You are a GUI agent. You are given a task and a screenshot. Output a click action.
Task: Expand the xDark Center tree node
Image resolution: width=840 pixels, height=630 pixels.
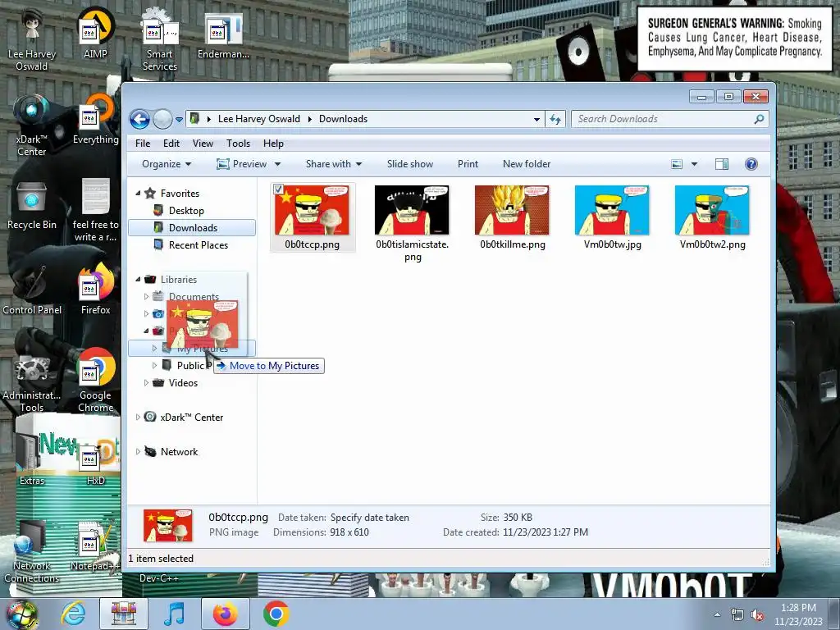click(x=138, y=417)
